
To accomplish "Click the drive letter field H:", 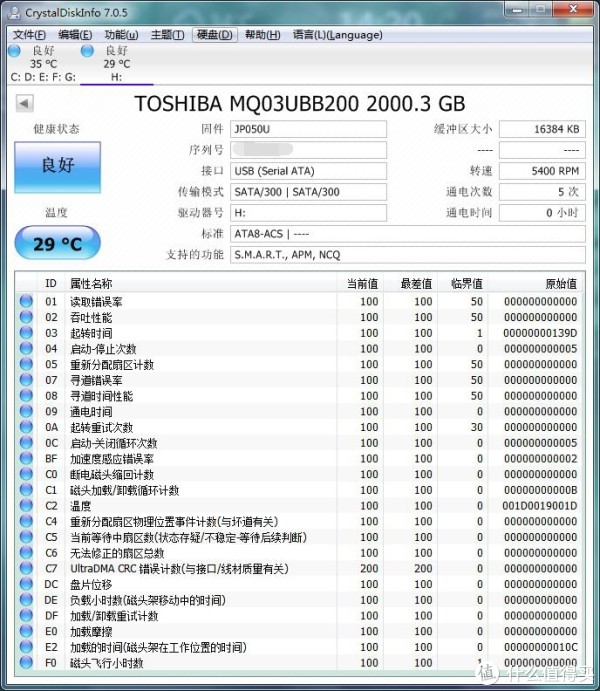I will [308, 213].
